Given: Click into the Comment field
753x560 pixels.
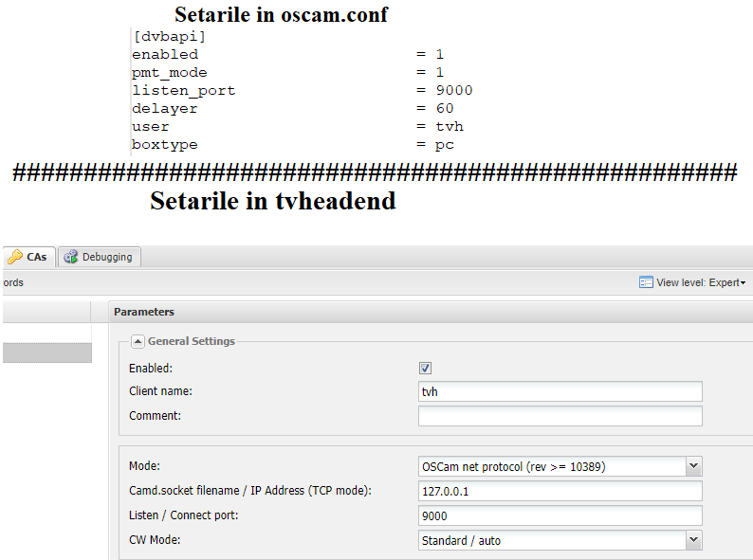Looking at the screenshot, I should 560,416.
